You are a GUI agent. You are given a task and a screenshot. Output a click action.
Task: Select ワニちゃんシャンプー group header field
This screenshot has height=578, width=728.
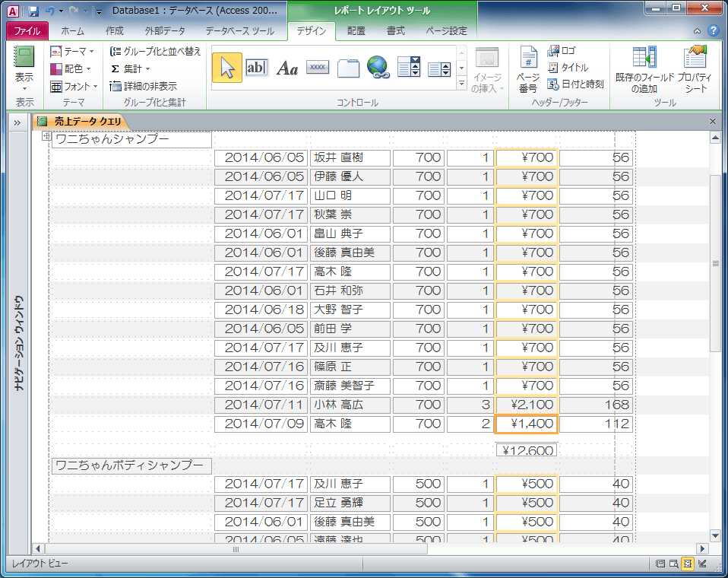(132, 139)
